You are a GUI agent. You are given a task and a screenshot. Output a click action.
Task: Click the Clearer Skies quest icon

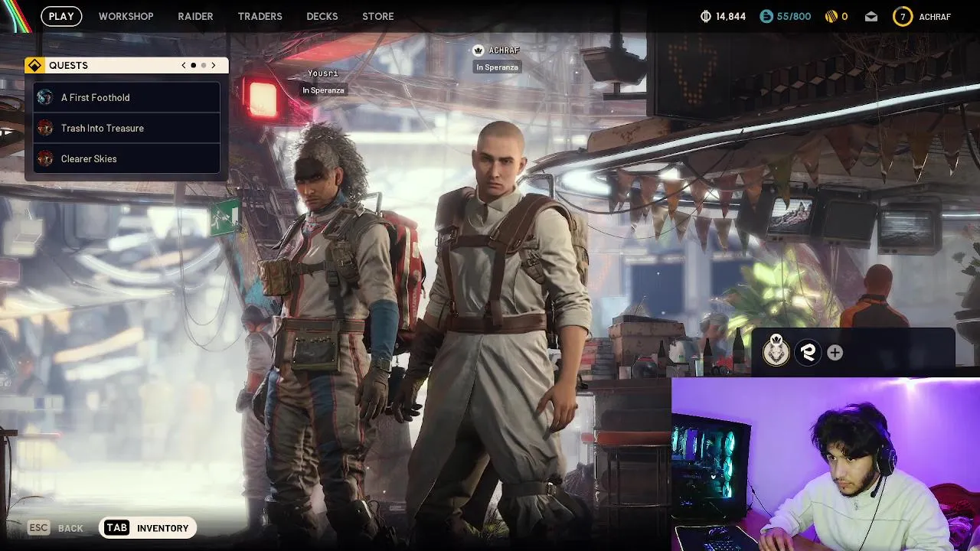(x=45, y=158)
